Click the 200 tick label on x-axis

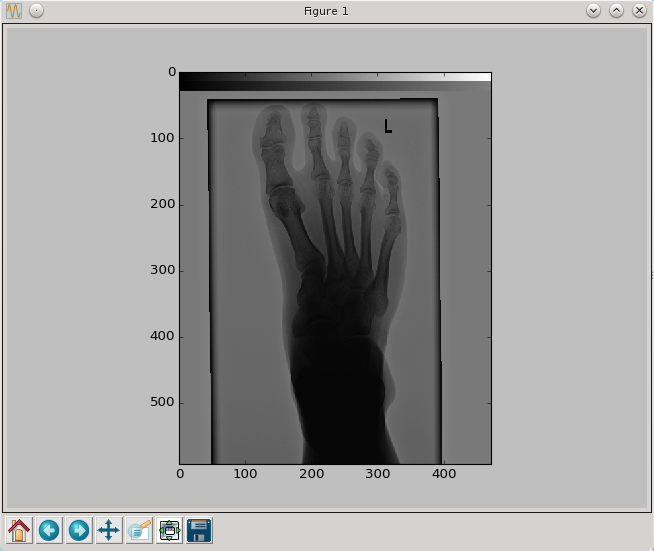point(311,473)
